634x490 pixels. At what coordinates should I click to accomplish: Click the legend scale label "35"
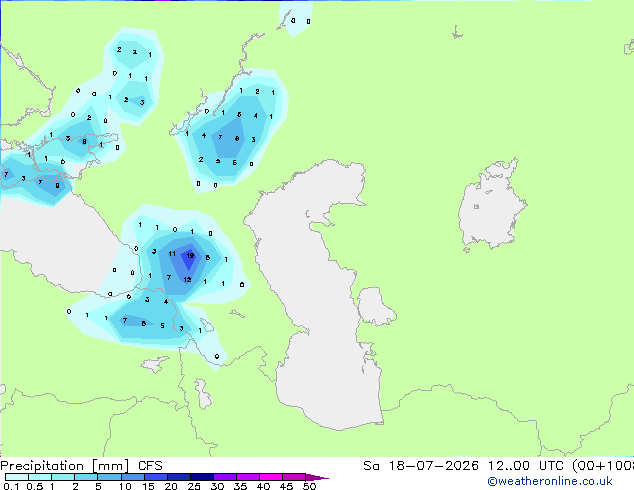click(240, 486)
